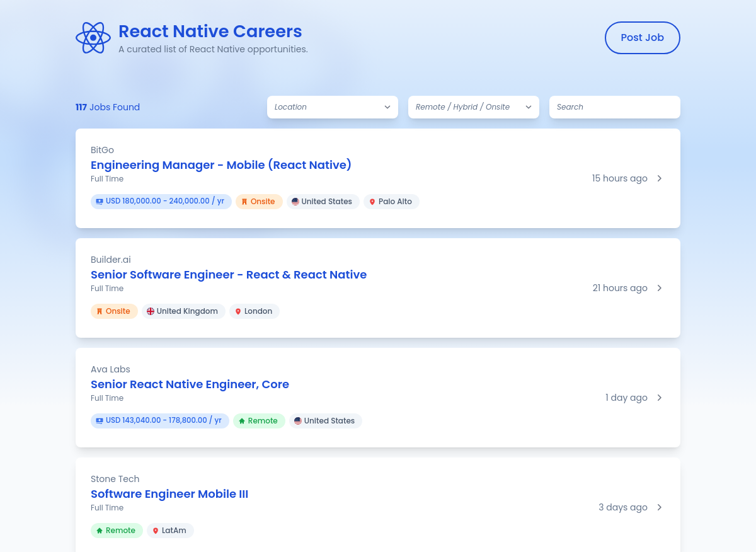The image size is (756, 552).
Task: Open Senior Software Engineer - React & React Native
Action: [x=229, y=275]
